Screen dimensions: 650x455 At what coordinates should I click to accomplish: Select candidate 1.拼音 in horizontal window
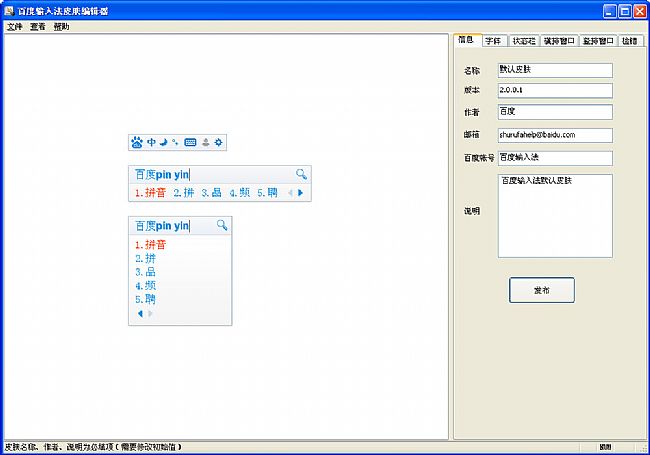150,193
